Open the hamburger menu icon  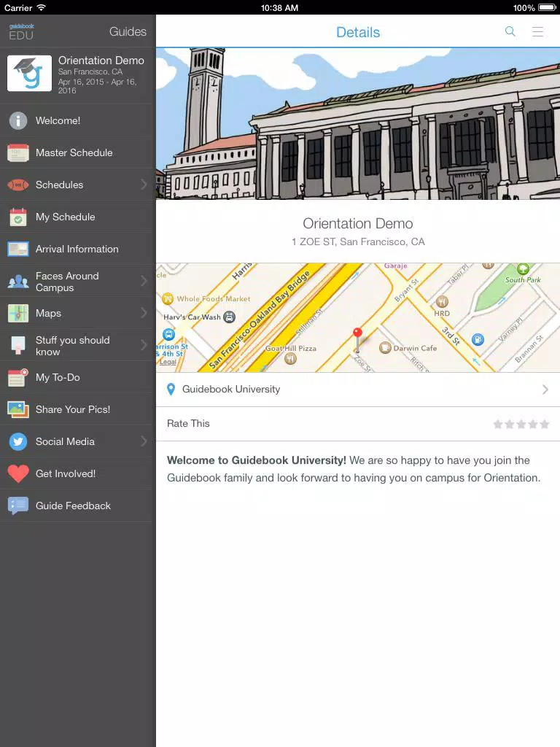[537, 31]
